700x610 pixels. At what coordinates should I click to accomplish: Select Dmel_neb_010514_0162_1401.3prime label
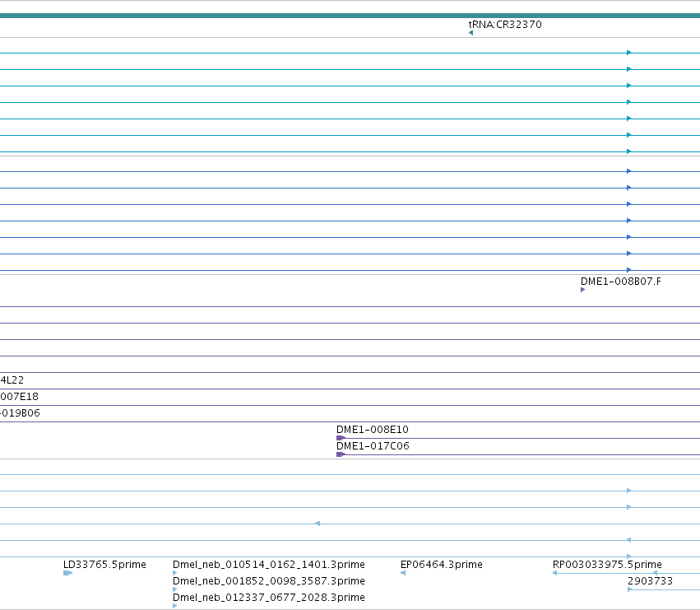(x=269, y=565)
